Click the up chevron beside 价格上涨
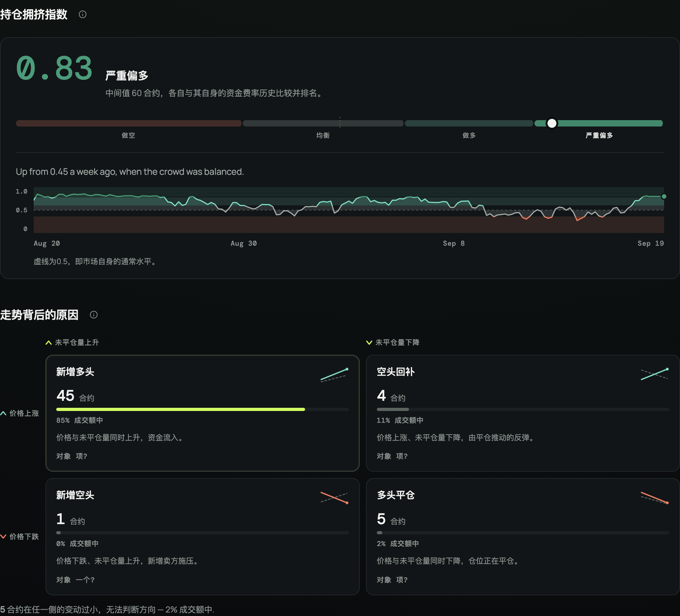 3,413
